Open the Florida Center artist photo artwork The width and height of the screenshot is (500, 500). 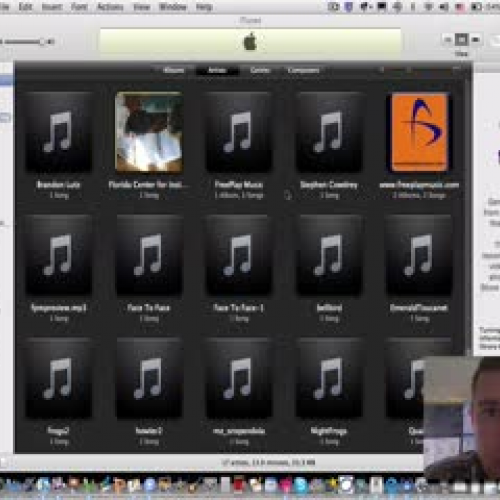[149, 132]
